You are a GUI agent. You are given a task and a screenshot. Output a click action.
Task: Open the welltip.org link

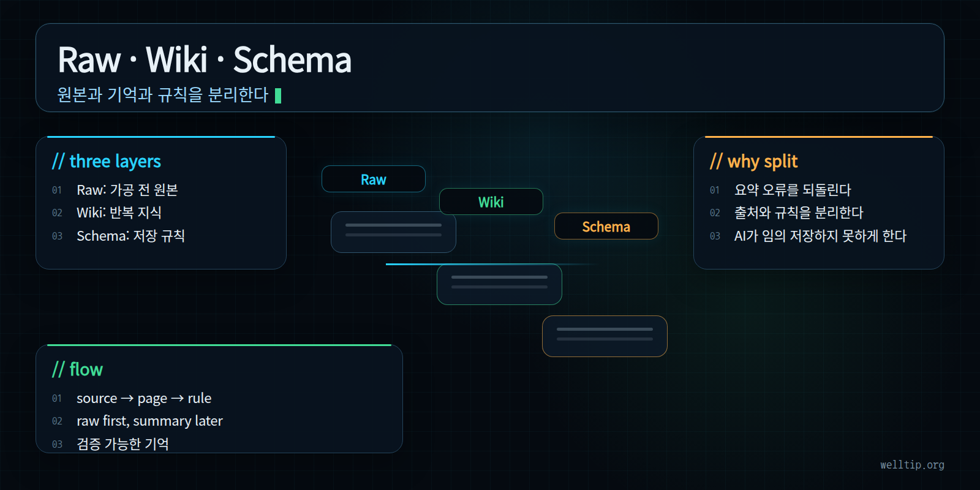coord(912,465)
